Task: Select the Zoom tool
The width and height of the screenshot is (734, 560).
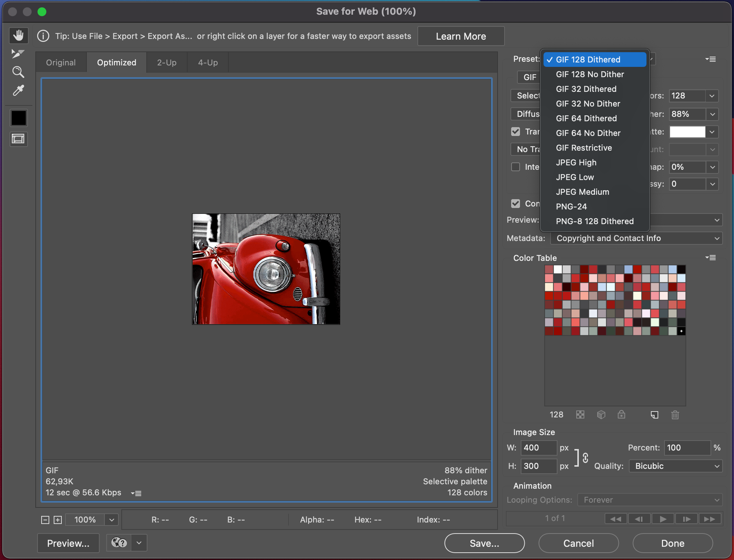Action: pos(18,72)
